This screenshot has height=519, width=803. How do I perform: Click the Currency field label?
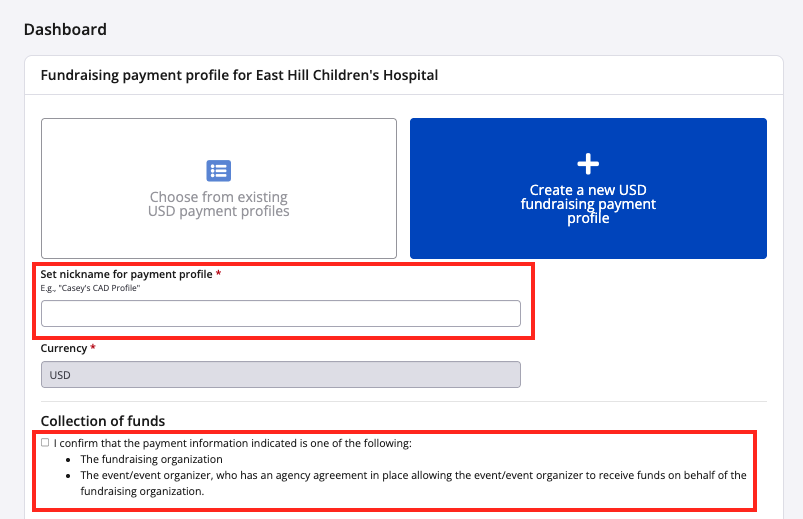[64, 349]
